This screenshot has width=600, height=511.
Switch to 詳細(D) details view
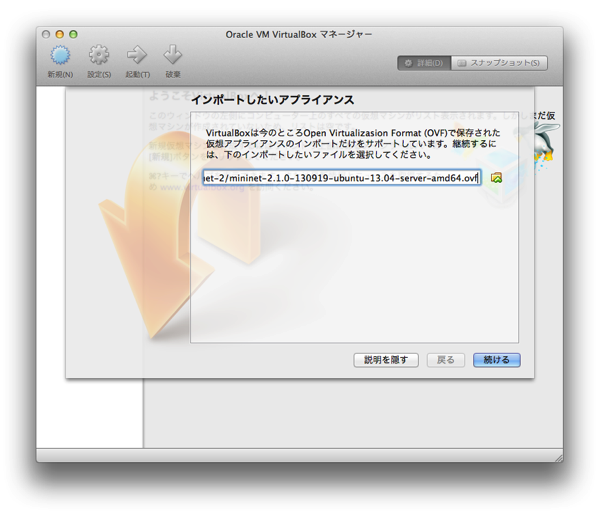[x=424, y=63]
